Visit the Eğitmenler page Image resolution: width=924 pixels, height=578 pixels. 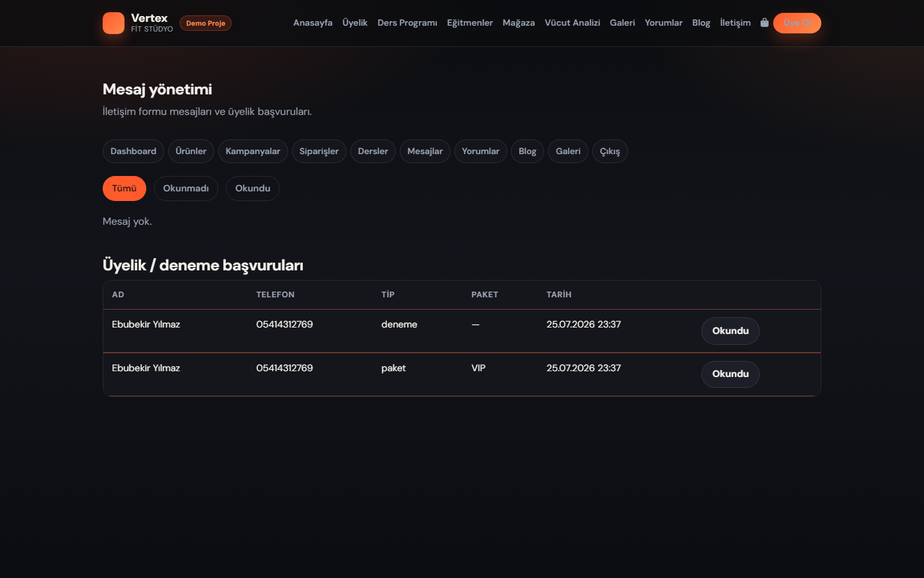pos(470,23)
